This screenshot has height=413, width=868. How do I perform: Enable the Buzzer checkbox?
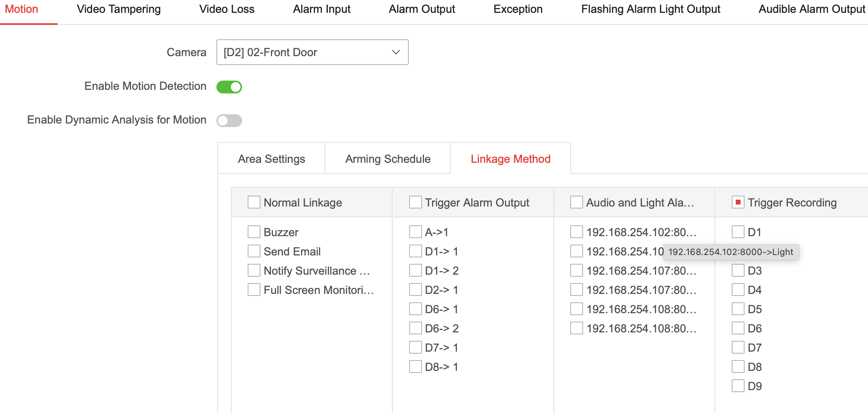point(254,232)
